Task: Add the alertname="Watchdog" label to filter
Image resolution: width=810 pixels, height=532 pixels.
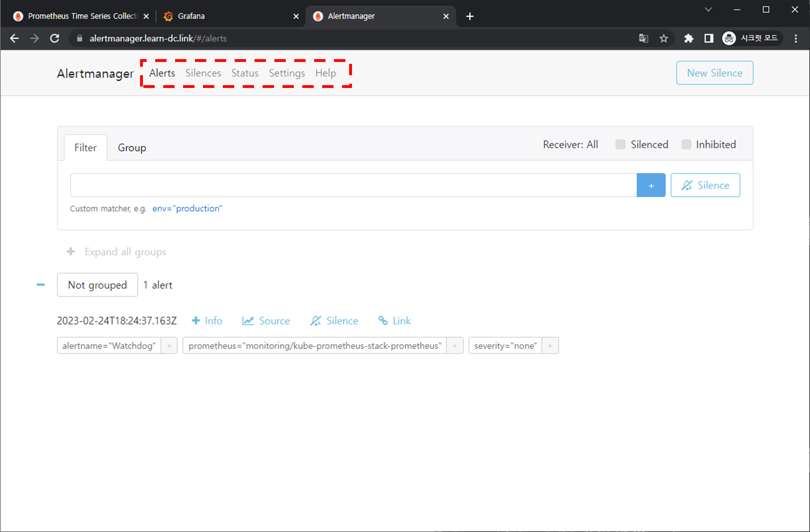Action: (169, 346)
